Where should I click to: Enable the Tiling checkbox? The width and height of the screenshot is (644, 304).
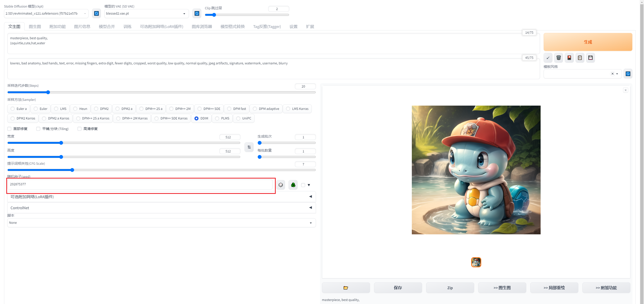tap(38, 129)
